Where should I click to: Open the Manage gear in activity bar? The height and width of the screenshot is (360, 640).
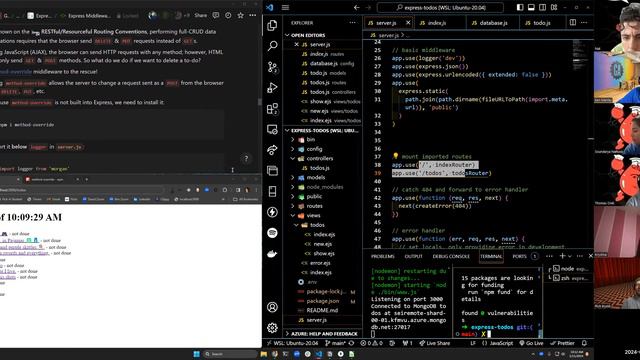272,328
